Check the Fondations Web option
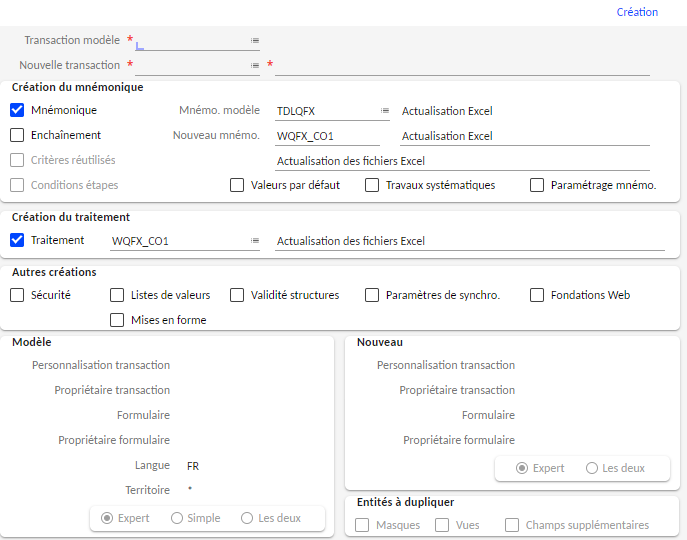The width and height of the screenshot is (687, 540). coord(537,295)
